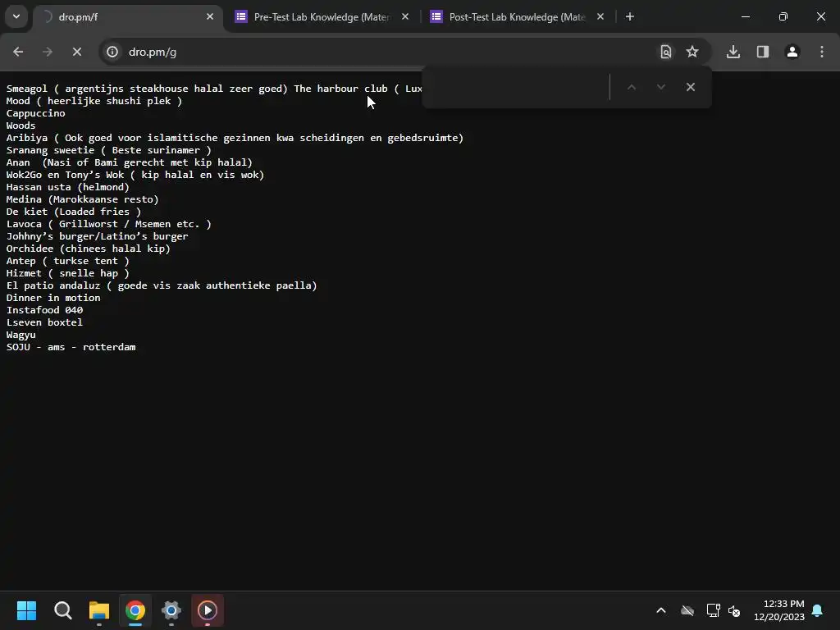The image size is (840, 630).
Task: Open the tab search dropdown arrow
Action: click(16, 16)
